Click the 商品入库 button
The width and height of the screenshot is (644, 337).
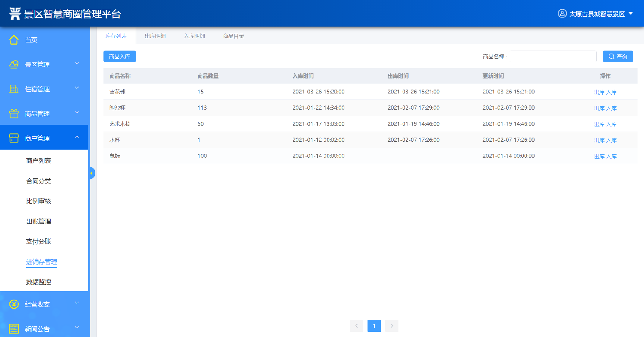pyautogui.click(x=120, y=56)
